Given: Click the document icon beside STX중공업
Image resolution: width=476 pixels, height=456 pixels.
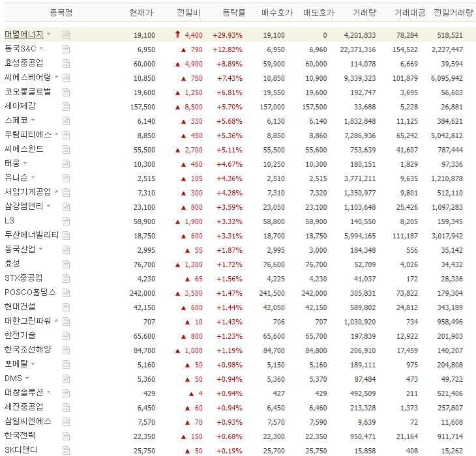Looking at the screenshot, I should click(x=66, y=279).
